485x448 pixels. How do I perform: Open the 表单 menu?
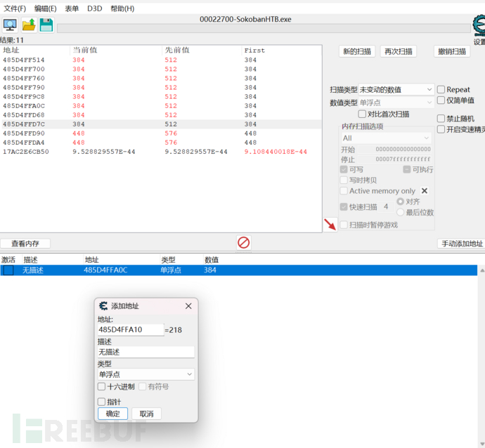pyautogui.click(x=72, y=8)
